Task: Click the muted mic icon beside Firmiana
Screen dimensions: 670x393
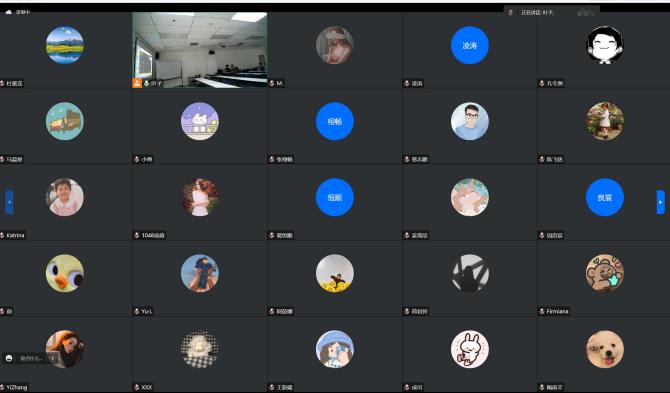Action: point(542,311)
